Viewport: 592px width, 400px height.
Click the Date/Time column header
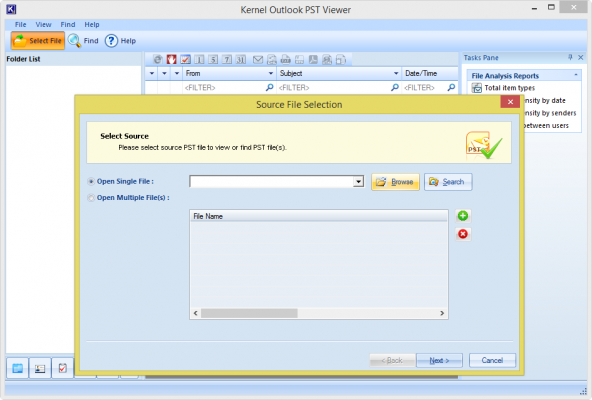[x=429, y=73]
